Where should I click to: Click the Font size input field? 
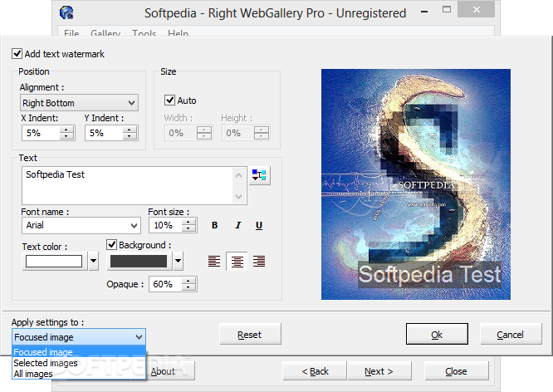(165, 225)
